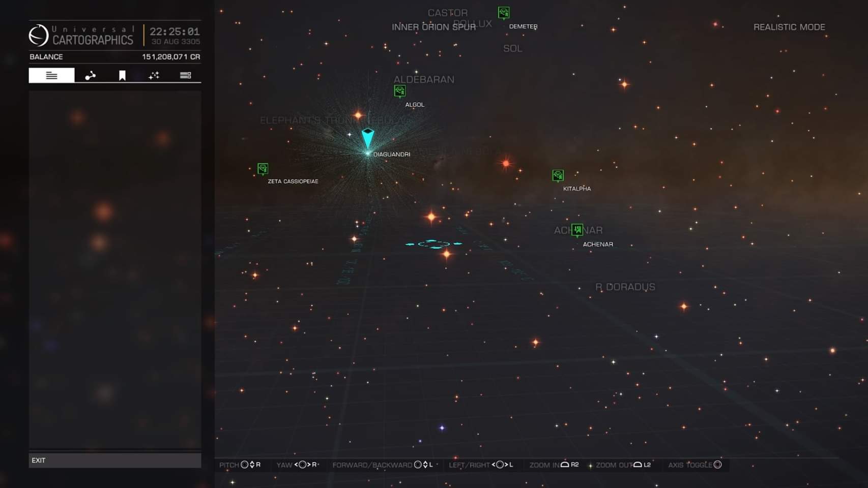Select the ZETA CASSIOPEIAE label
This screenshot has height=488, width=868.
293,181
